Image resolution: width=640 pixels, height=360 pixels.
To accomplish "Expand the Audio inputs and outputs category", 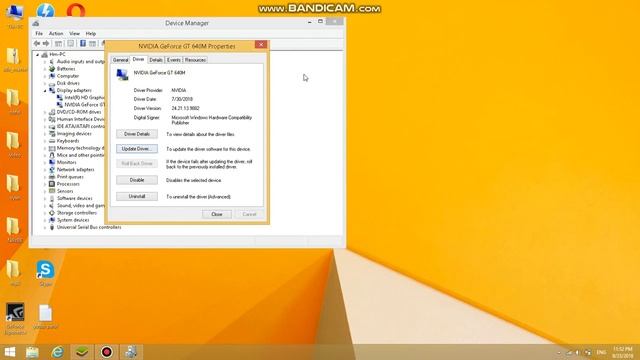I will (x=45, y=62).
